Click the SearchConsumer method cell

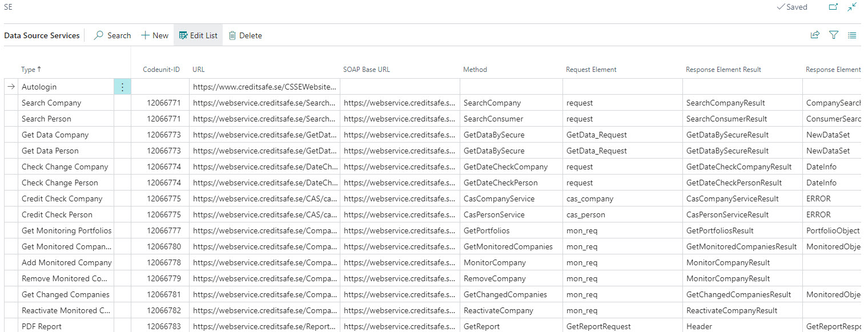click(511, 119)
